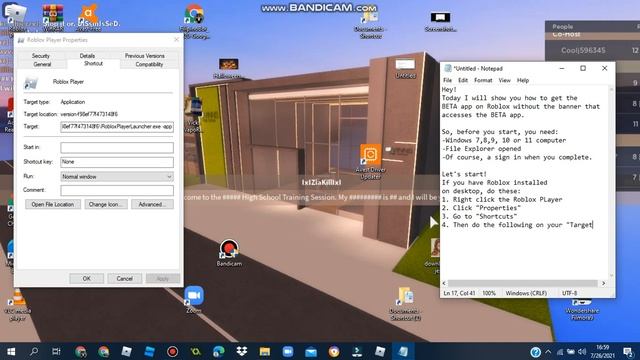The width and height of the screenshot is (640, 360).
Task: Open Notepad Help menu
Action: click(x=522, y=80)
